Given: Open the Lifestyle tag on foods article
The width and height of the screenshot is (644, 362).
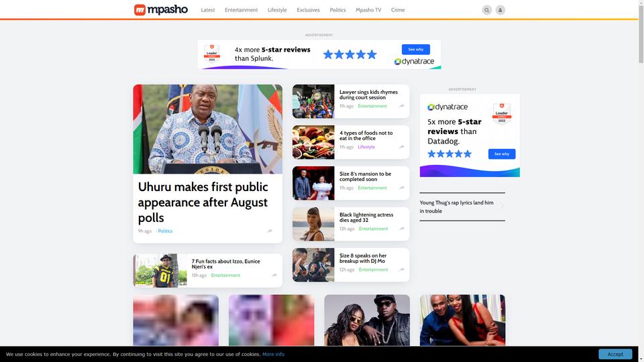Looking at the screenshot, I should 366,147.
